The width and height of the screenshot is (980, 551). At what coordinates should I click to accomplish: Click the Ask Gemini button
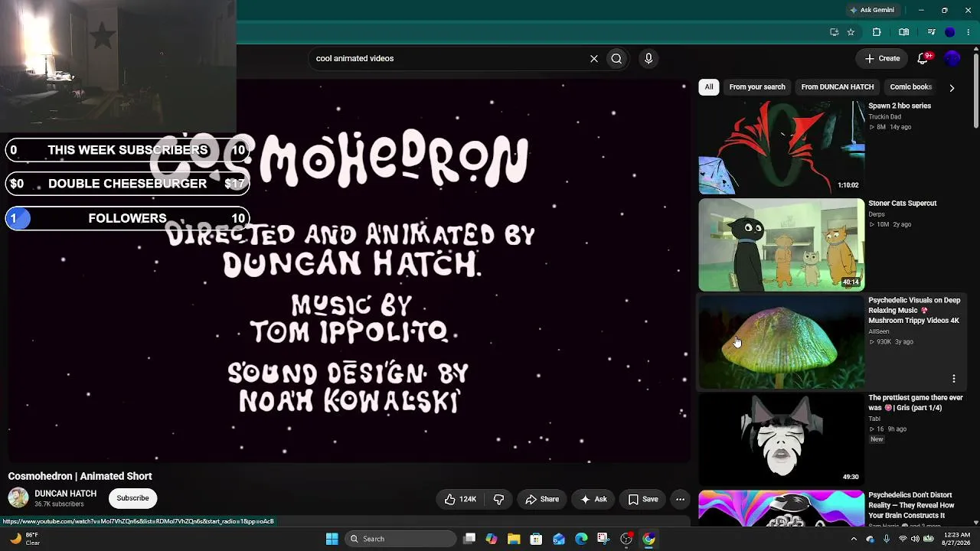point(872,10)
